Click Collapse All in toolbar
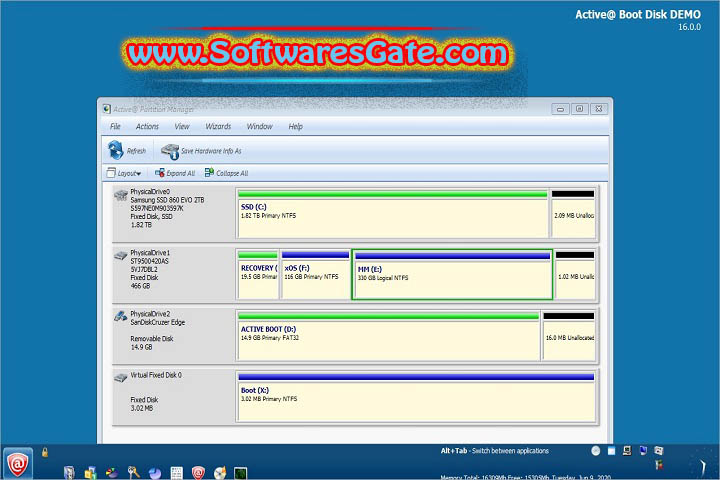Image resolution: width=720 pixels, height=480 pixels. pos(226,173)
